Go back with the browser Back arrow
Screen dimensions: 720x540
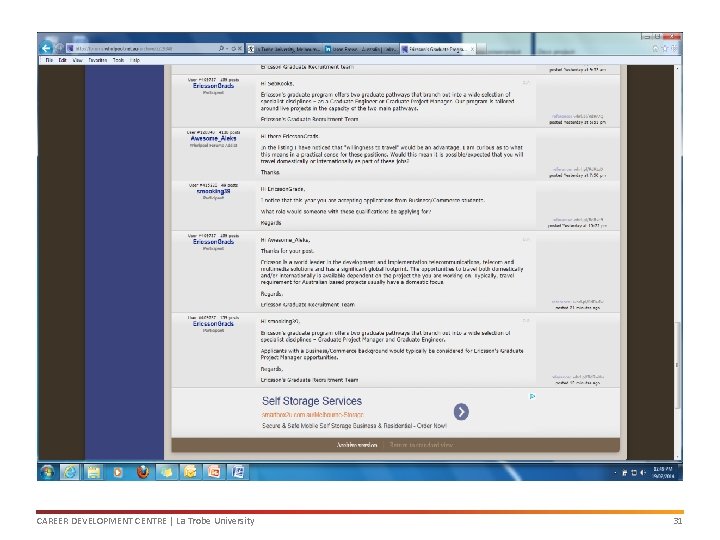pos(45,48)
